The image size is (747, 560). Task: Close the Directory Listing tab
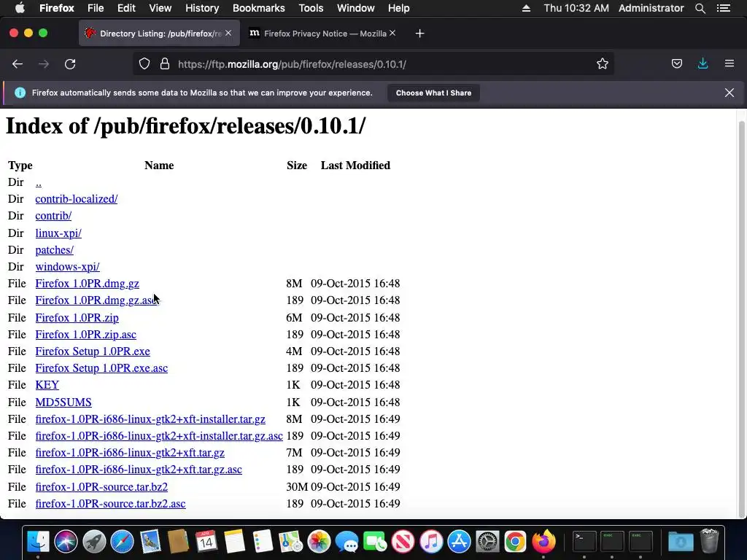tap(228, 33)
